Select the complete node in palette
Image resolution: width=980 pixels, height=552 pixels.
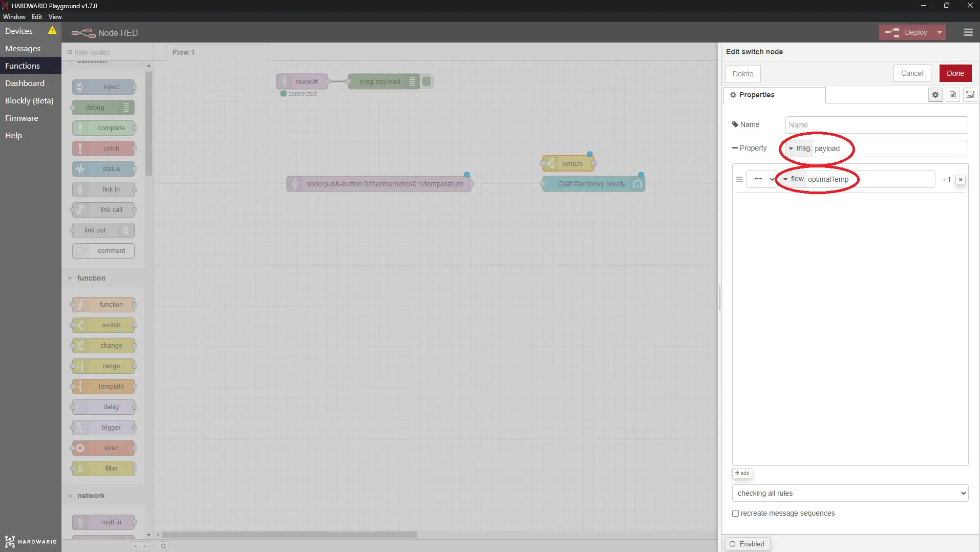click(103, 128)
